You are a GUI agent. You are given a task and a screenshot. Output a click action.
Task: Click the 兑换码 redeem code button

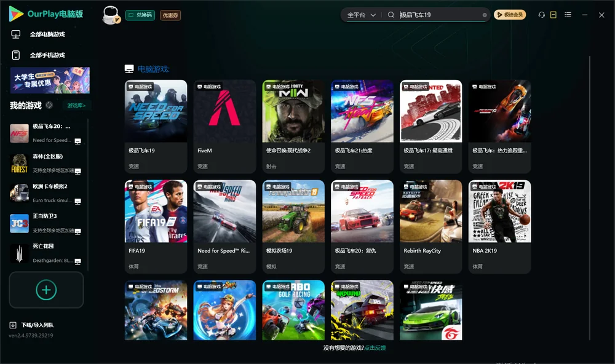tap(140, 15)
